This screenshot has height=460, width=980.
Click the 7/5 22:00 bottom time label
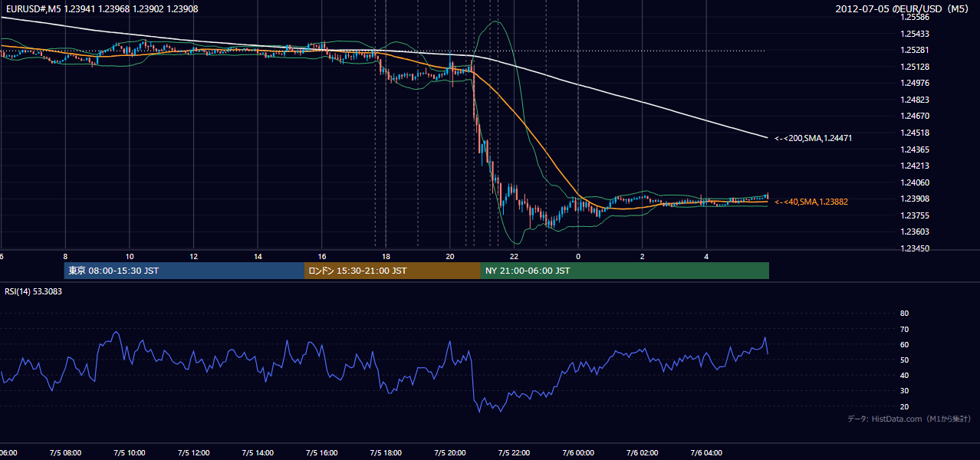[515, 453]
